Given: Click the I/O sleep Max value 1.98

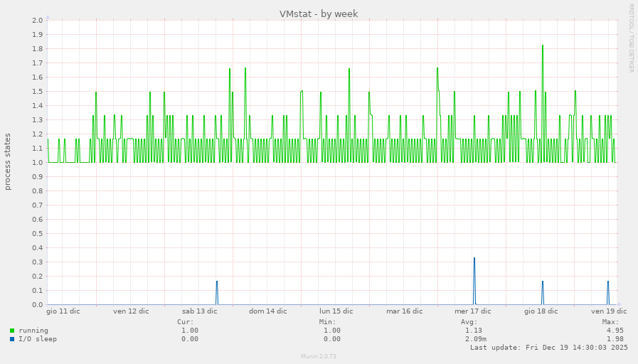Looking at the screenshot, I should 615,339.
